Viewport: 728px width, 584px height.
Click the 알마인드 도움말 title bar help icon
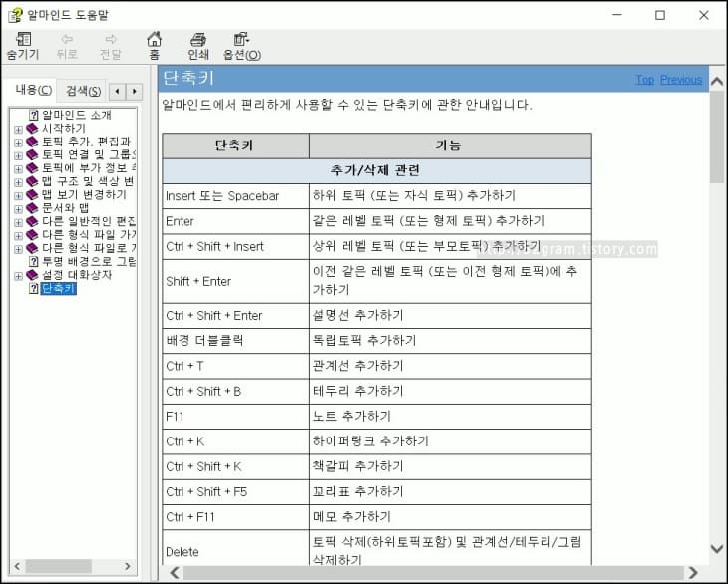tap(15, 15)
